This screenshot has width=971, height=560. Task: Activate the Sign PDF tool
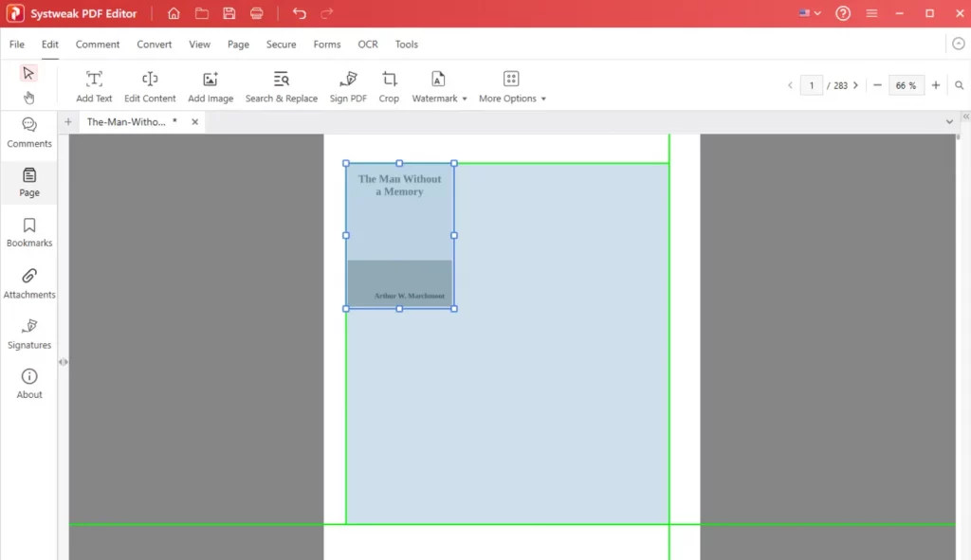(348, 86)
